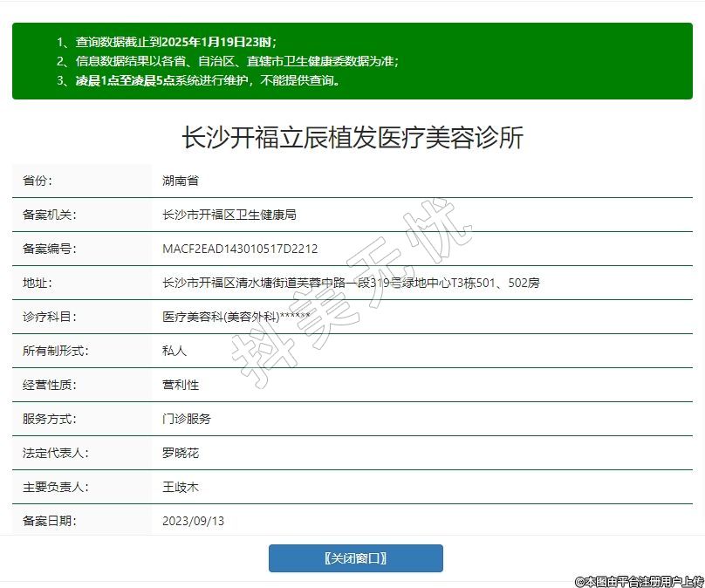Click the 地址 field label

coord(38,283)
